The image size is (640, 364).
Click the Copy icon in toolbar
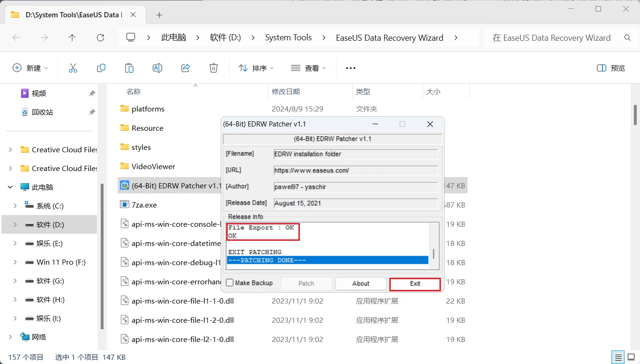click(x=101, y=68)
